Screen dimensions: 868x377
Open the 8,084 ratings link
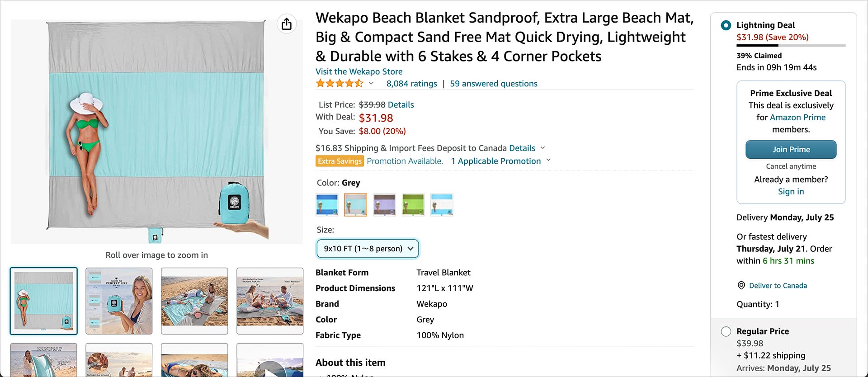[411, 83]
